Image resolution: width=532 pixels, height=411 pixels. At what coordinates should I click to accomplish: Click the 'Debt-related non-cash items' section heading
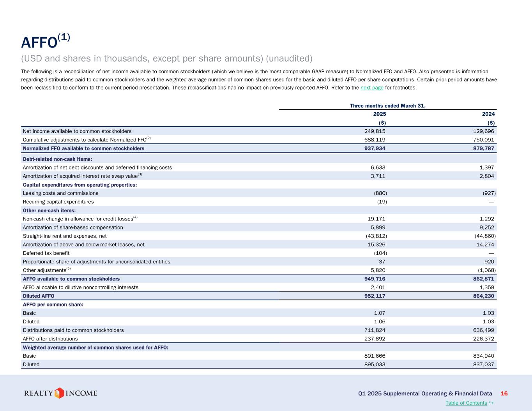(57, 159)
